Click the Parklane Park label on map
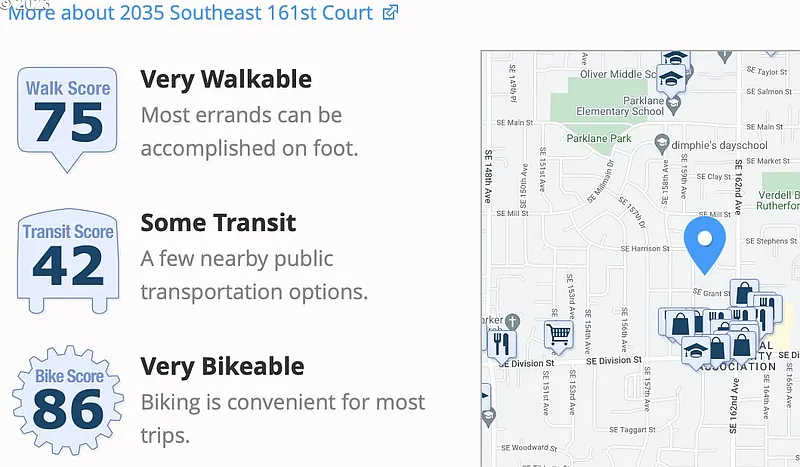 598,139
